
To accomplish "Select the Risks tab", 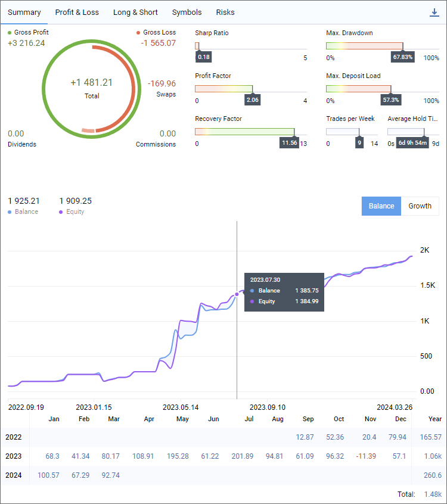I will click(x=225, y=13).
